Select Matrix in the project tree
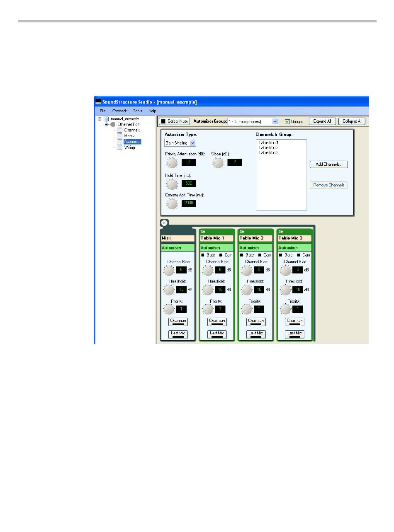The height and width of the screenshot is (532, 394). pos(129,135)
